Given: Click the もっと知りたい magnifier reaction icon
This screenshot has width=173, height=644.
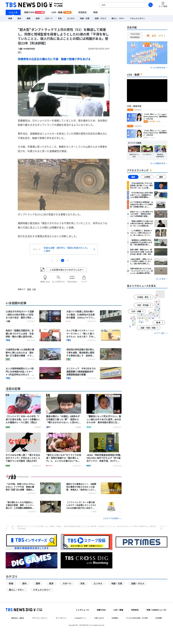Looking at the screenshot, I should 58,277.
